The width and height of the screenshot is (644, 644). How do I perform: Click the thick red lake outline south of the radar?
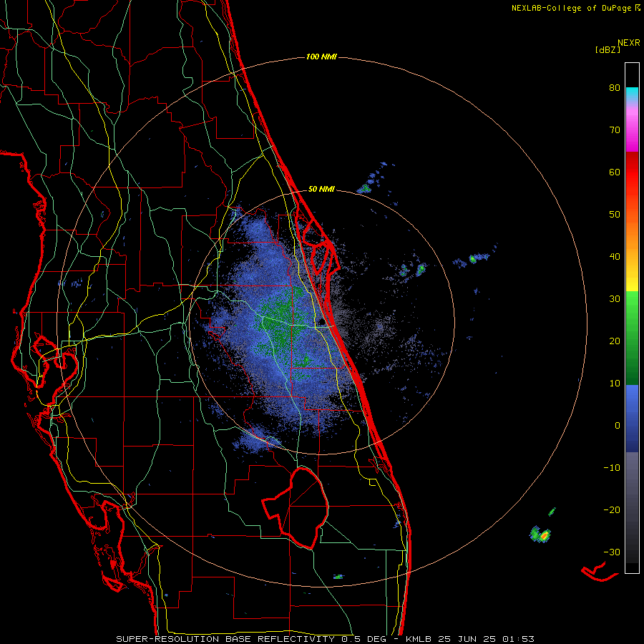tap(296, 507)
